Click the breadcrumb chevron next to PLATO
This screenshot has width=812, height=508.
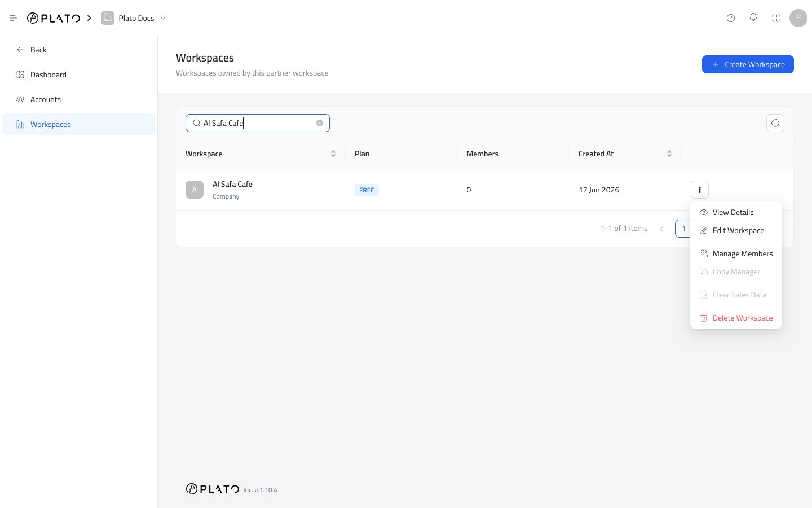click(x=89, y=18)
